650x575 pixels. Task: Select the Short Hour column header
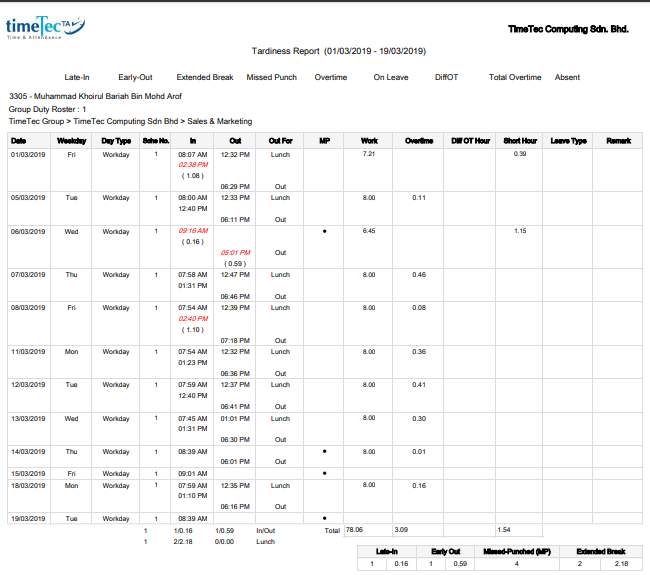(x=520, y=141)
